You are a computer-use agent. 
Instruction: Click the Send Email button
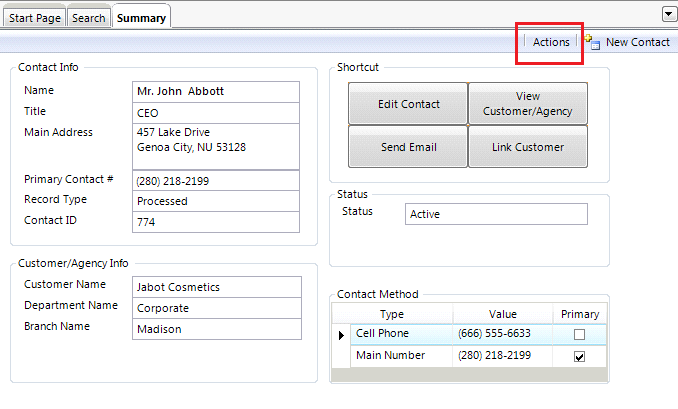pyautogui.click(x=408, y=147)
